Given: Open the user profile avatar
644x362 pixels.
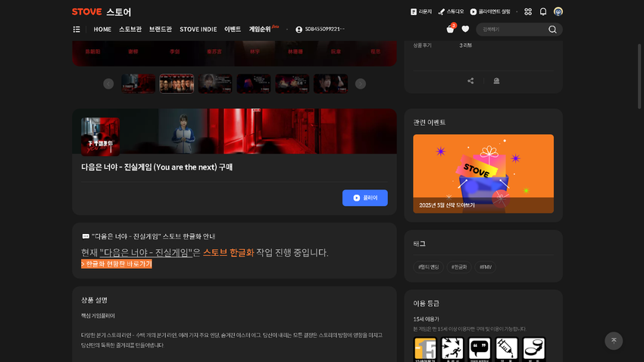Looking at the screenshot, I should (x=558, y=12).
